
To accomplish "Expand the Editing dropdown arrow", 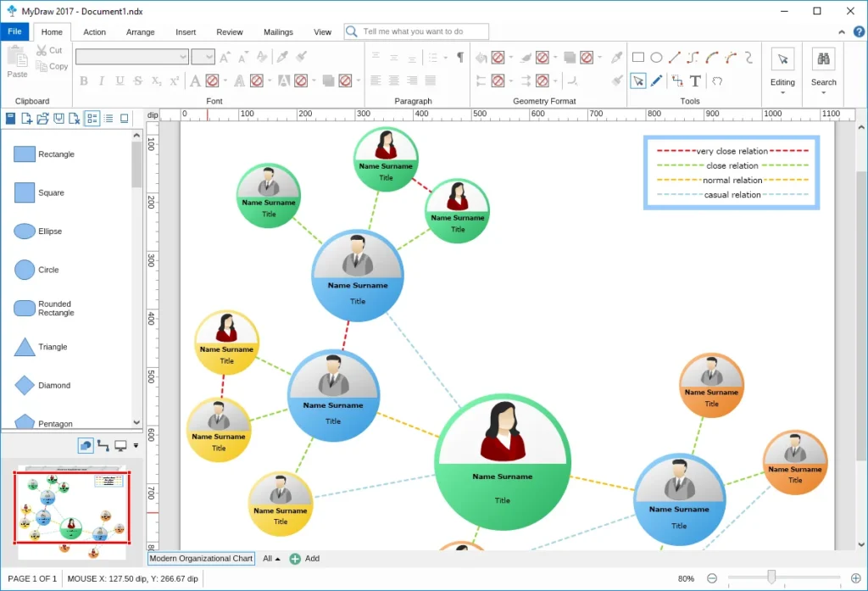I will click(782, 92).
